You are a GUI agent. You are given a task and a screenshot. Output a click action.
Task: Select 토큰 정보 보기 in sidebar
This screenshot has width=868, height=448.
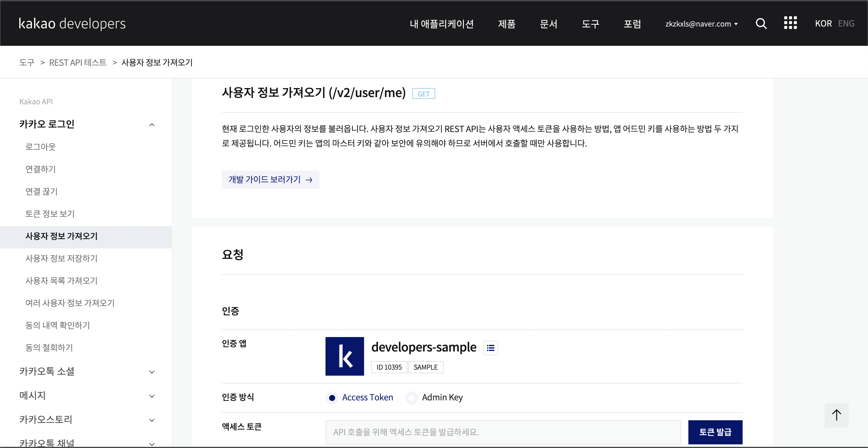(x=50, y=214)
